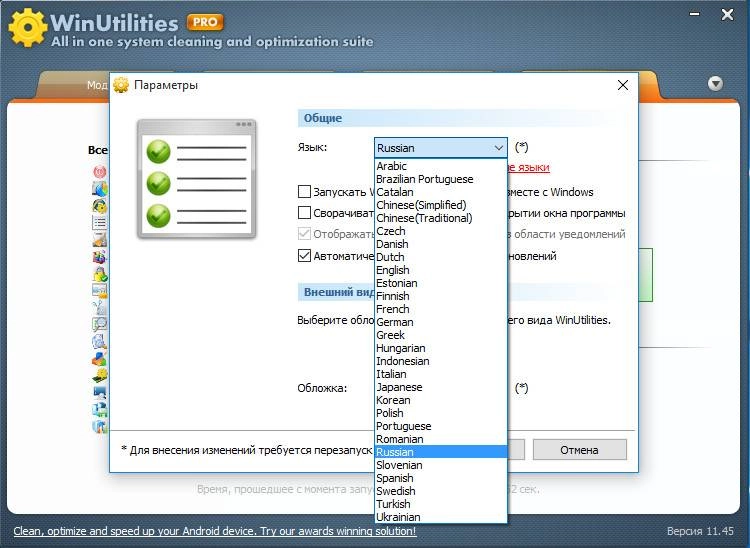Click the gear icon beside the Параметры title
Screen dimensions: 750x548
(x=121, y=85)
